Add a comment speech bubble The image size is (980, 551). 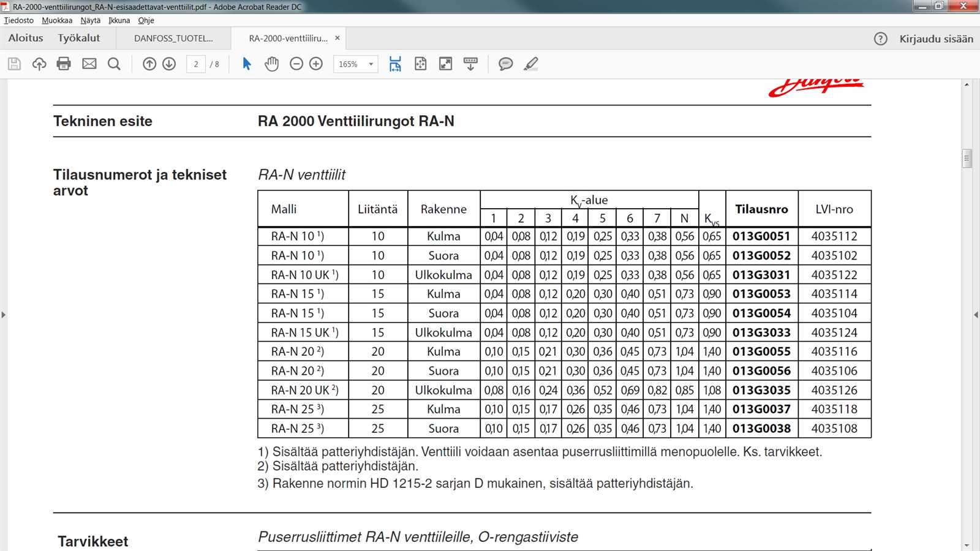(506, 64)
